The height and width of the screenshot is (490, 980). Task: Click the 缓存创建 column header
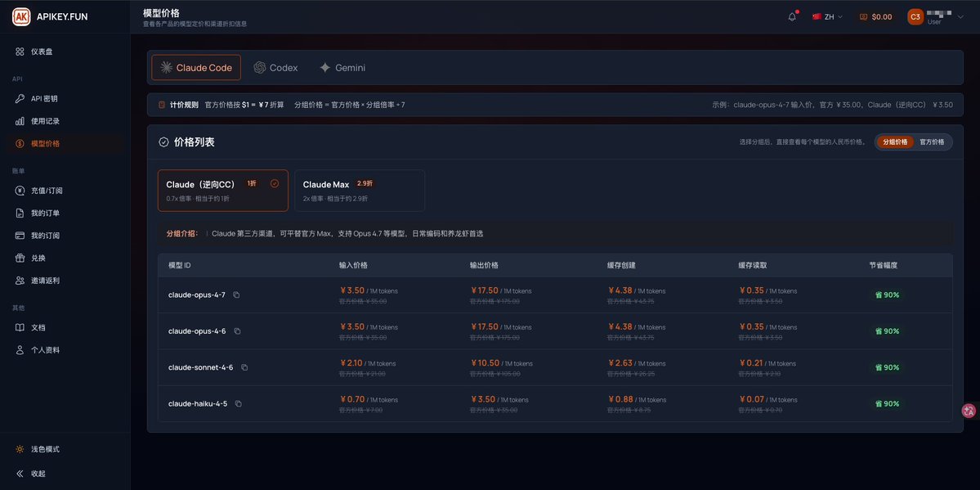(621, 265)
